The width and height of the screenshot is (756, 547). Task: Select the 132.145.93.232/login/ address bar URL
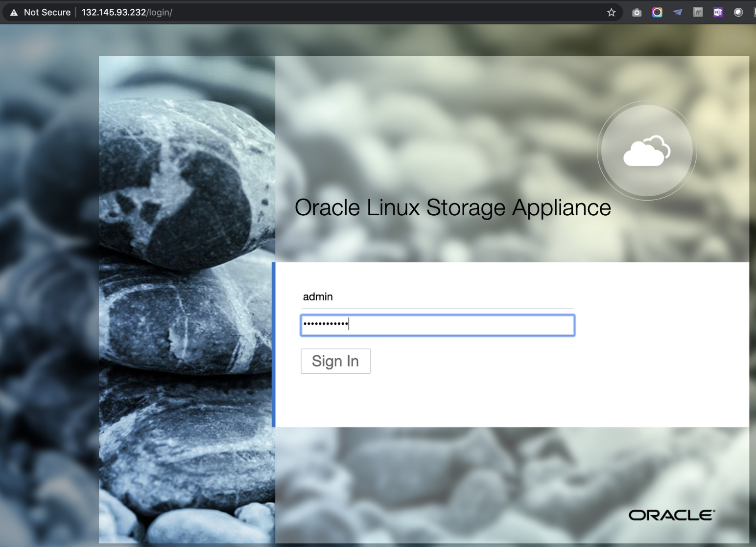(127, 12)
